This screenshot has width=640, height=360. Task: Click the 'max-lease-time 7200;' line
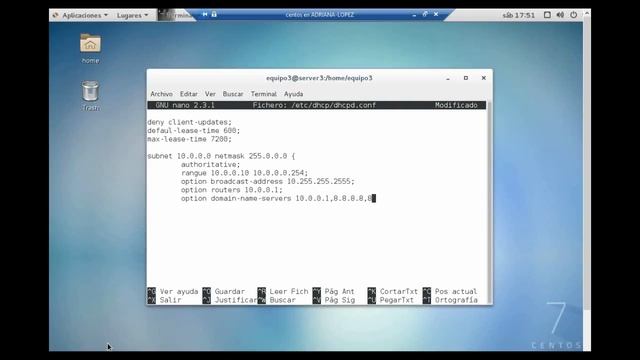point(189,139)
